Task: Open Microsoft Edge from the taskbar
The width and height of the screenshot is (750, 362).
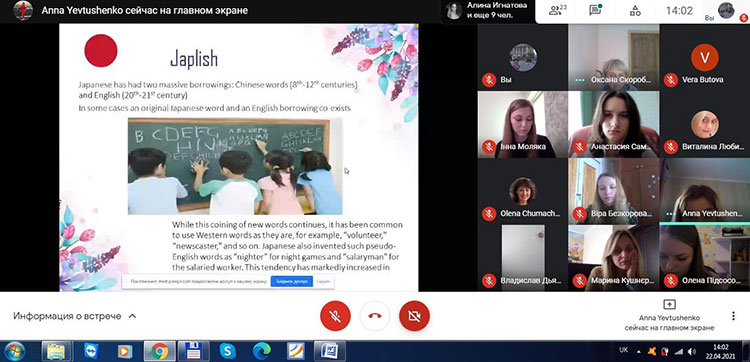Action: point(262,351)
